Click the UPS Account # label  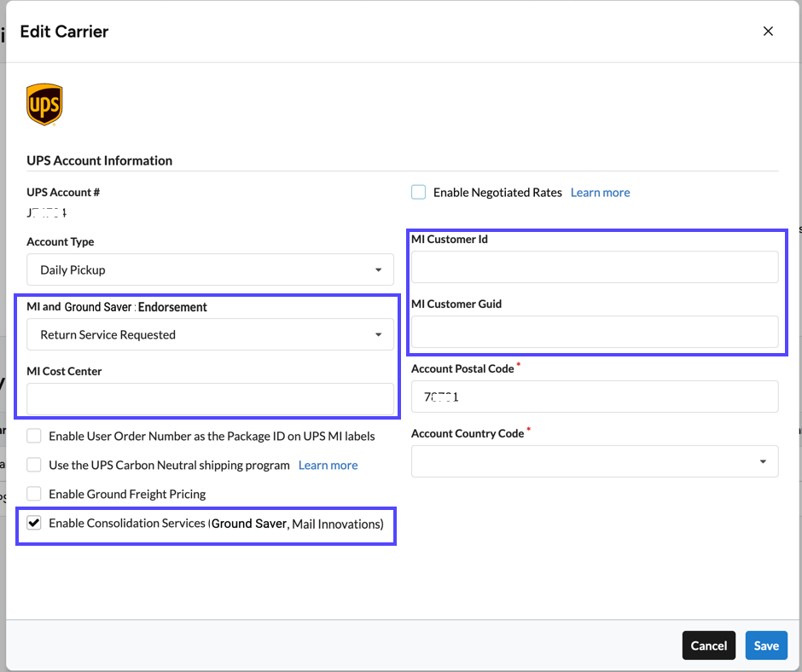tap(63, 192)
